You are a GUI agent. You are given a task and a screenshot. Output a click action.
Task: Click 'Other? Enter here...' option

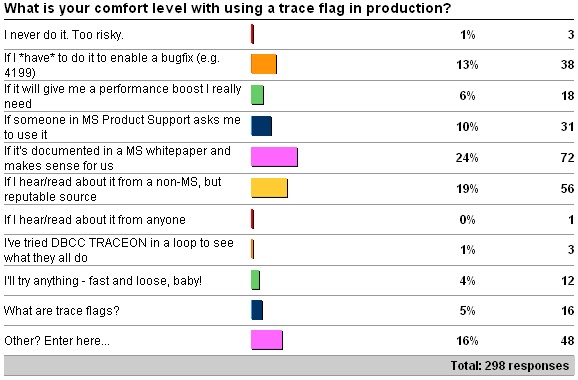tap(57, 341)
